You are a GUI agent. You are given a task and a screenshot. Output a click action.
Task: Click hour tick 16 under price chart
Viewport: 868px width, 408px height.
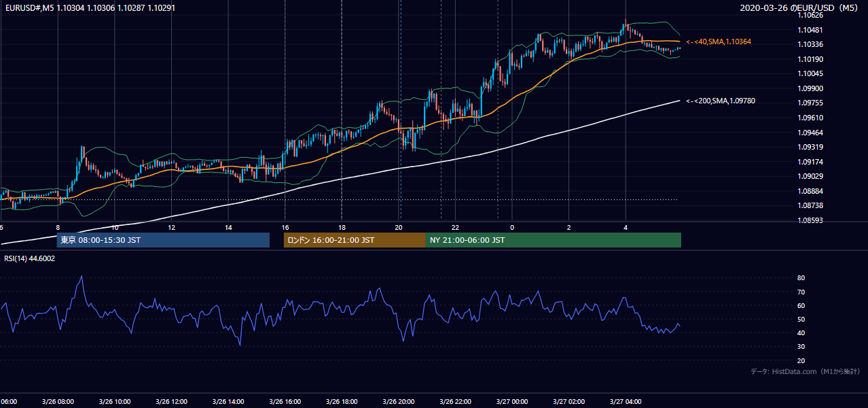coord(285,227)
